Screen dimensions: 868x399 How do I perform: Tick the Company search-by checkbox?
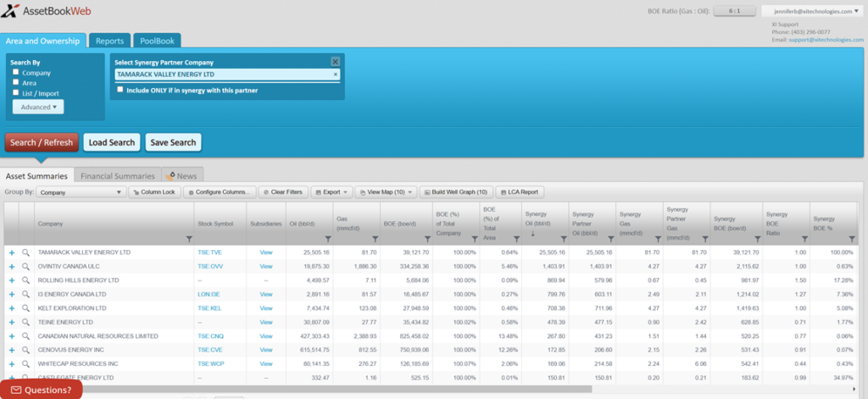(16, 72)
